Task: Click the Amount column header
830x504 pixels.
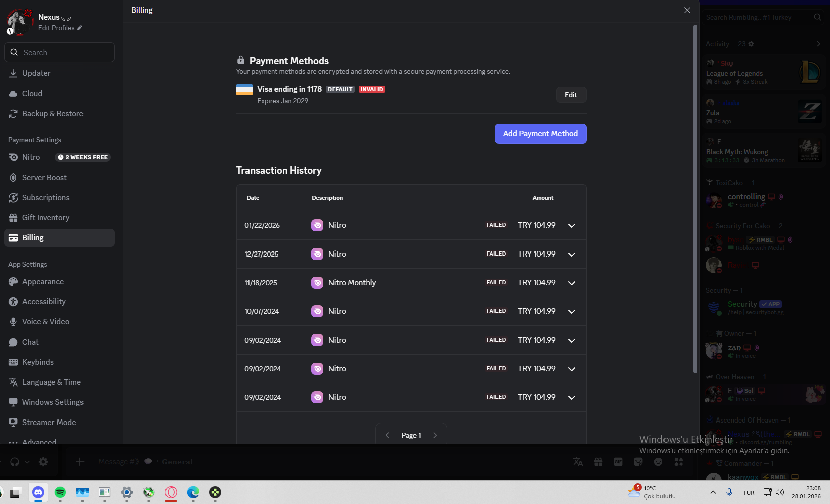Action: [543, 198]
